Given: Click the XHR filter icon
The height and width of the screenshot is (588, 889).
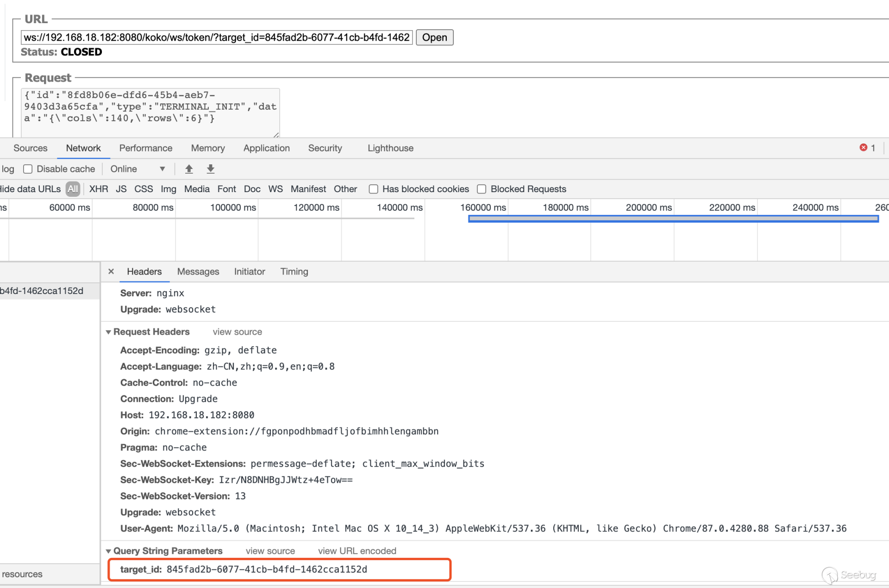Looking at the screenshot, I should coord(97,190).
